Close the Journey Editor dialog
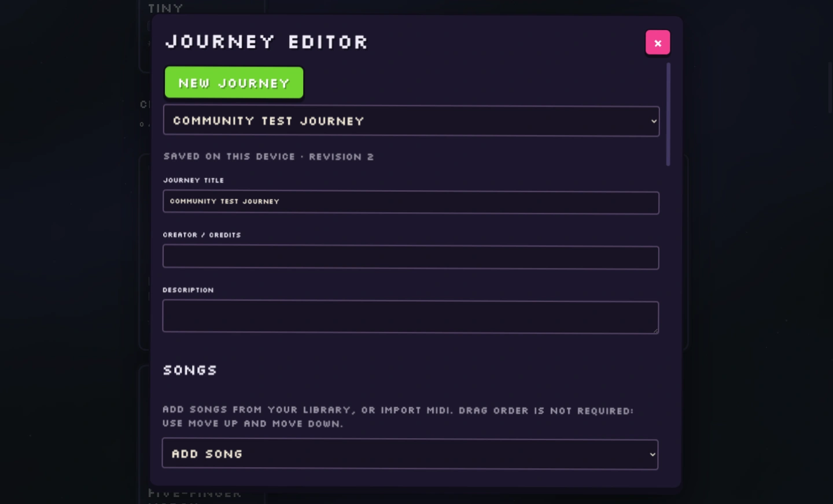Viewport: 833px width, 504px height. coord(658,43)
